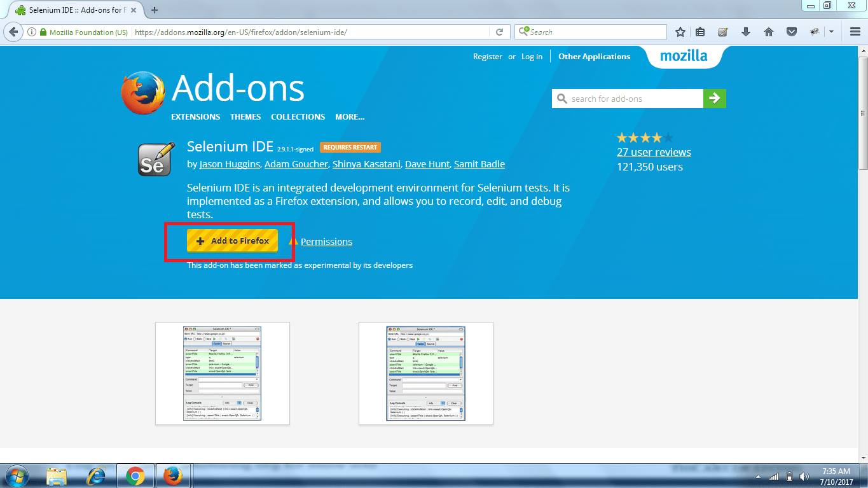Image resolution: width=868 pixels, height=488 pixels.
Task: Expand the toolbar overflow caret arrow
Action: point(831,31)
